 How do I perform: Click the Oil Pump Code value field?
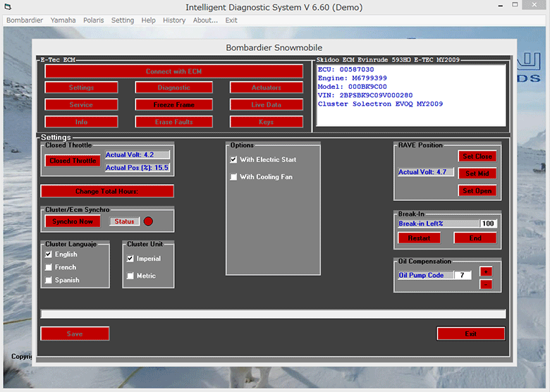[x=463, y=275]
